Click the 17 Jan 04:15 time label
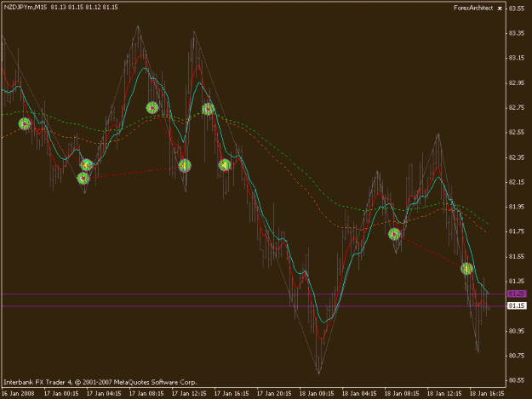The height and width of the screenshot is (399, 532). [x=104, y=394]
